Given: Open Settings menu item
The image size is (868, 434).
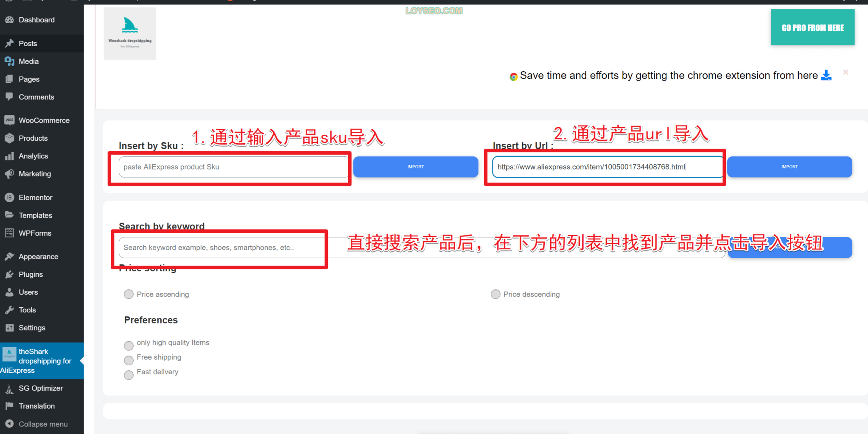Looking at the screenshot, I should point(42,328).
